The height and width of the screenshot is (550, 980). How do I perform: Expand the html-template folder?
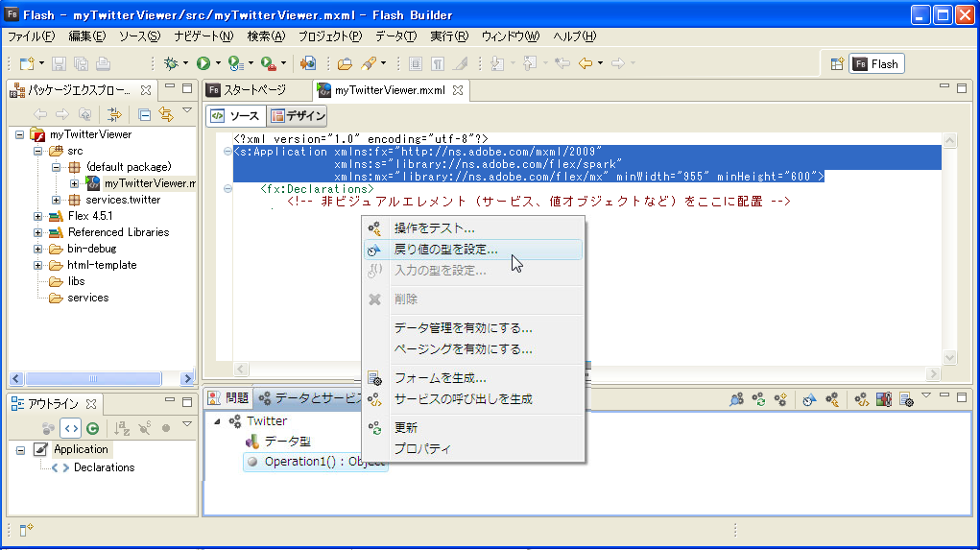click(x=38, y=265)
